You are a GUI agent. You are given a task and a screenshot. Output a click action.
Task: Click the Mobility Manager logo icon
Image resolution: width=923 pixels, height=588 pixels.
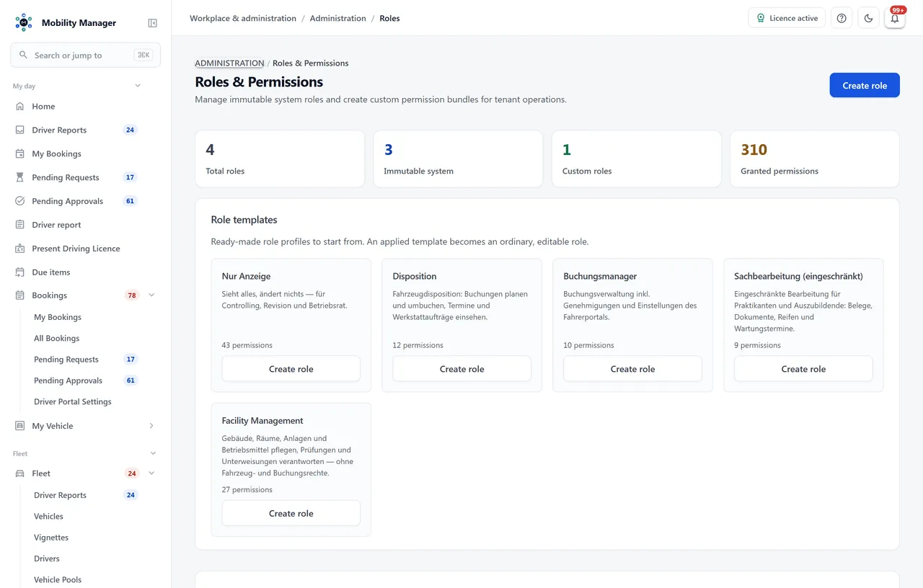[x=24, y=22]
